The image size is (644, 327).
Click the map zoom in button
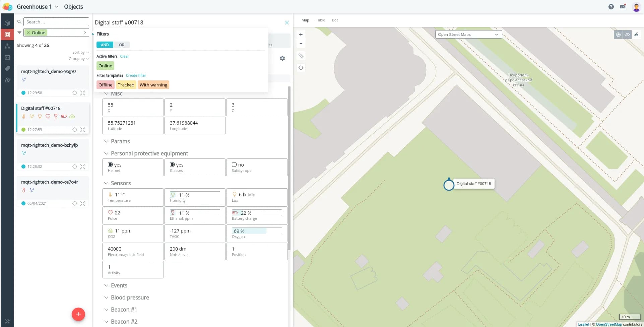(x=301, y=35)
